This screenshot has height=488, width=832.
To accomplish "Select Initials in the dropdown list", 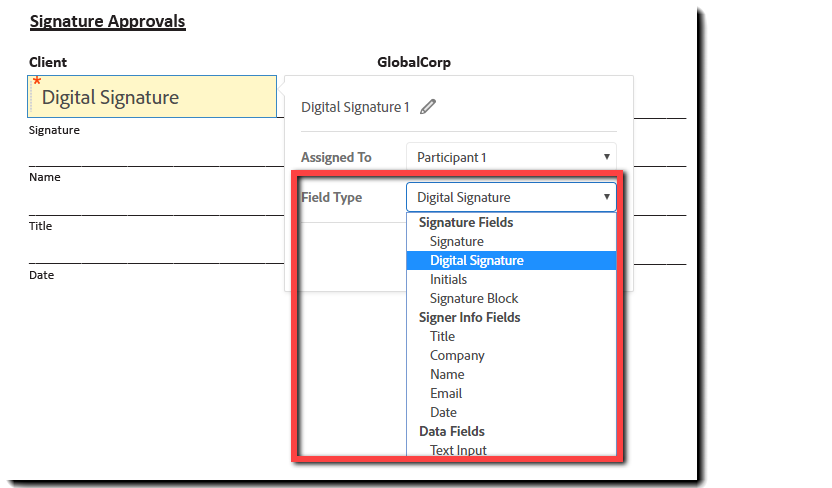I will click(448, 279).
